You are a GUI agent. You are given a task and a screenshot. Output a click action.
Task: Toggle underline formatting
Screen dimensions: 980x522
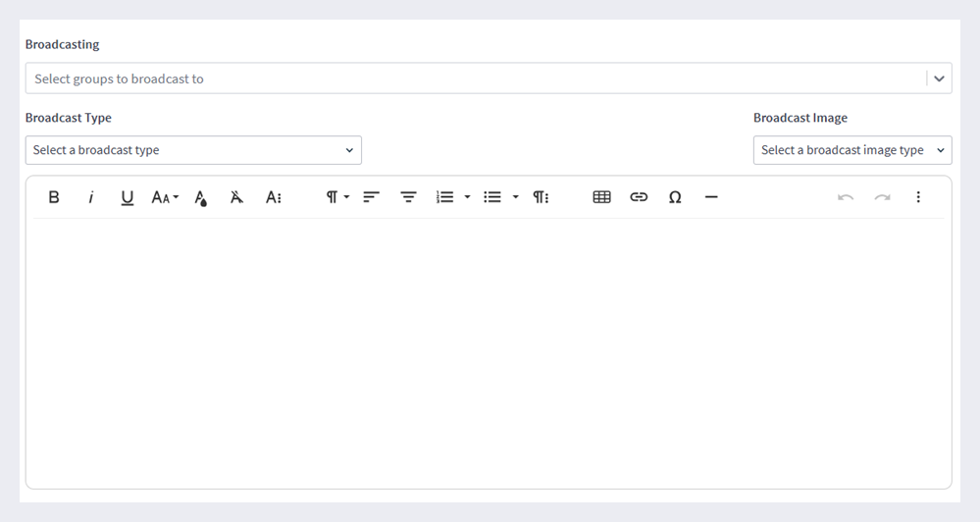(x=127, y=197)
